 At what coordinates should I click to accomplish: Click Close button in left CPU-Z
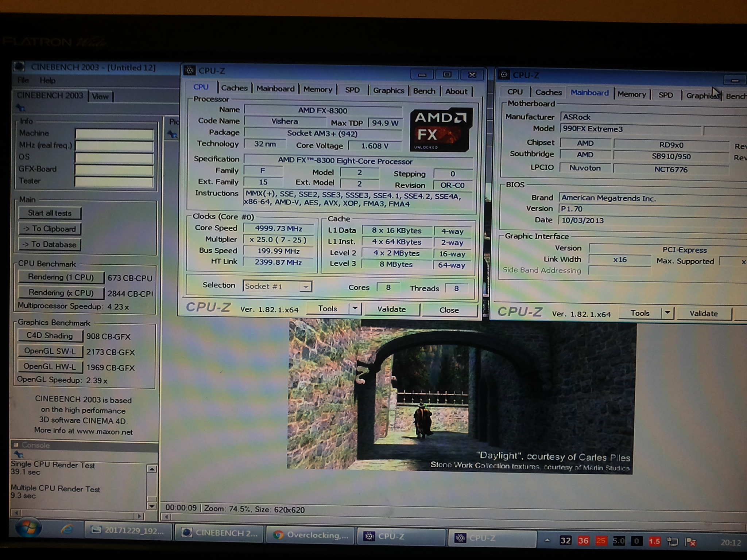tap(449, 310)
